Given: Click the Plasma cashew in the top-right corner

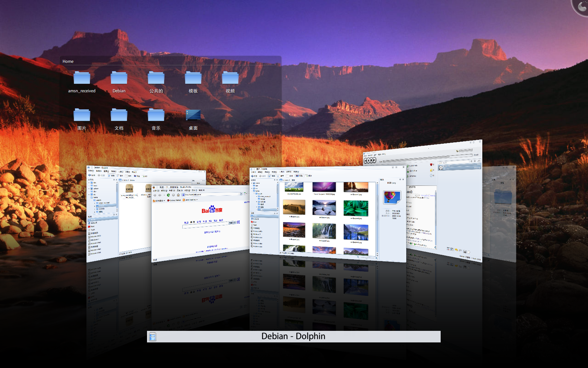Looking at the screenshot, I should (581, 6).
